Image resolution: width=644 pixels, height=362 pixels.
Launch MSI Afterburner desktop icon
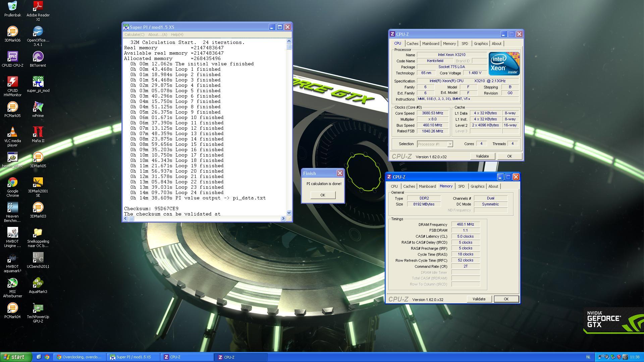coord(12,287)
